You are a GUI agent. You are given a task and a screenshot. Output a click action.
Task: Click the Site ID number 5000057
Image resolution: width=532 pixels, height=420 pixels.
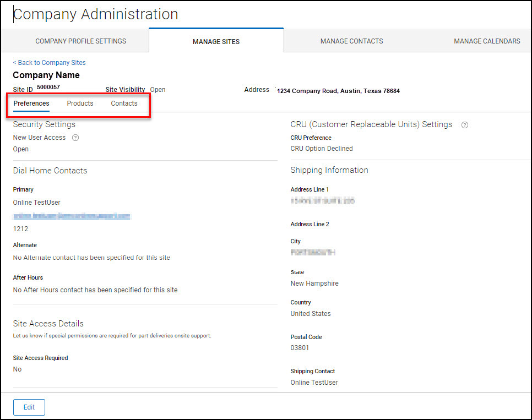coord(48,88)
